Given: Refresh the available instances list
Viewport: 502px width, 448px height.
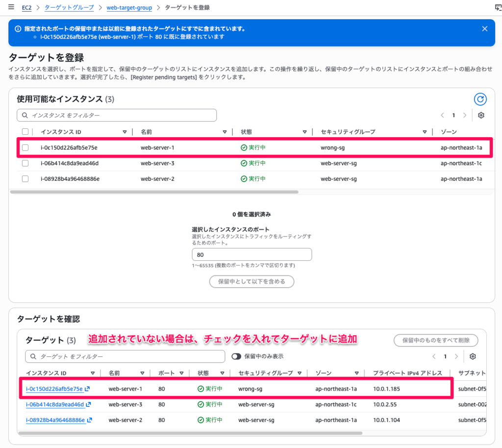Looking at the screenshot, I should click(480, 100).
